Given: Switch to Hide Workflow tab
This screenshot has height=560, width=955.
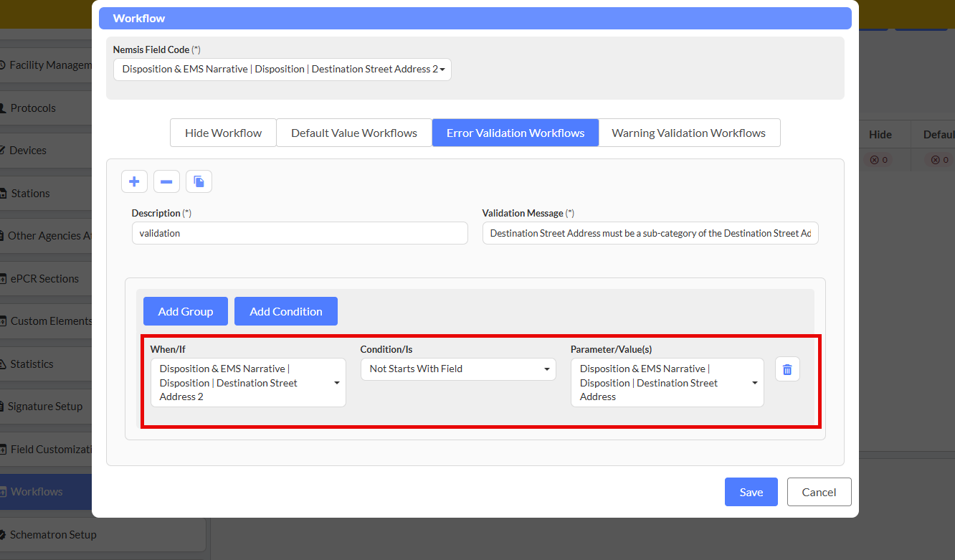Looking at the screenshot, I should coord(223,133).
